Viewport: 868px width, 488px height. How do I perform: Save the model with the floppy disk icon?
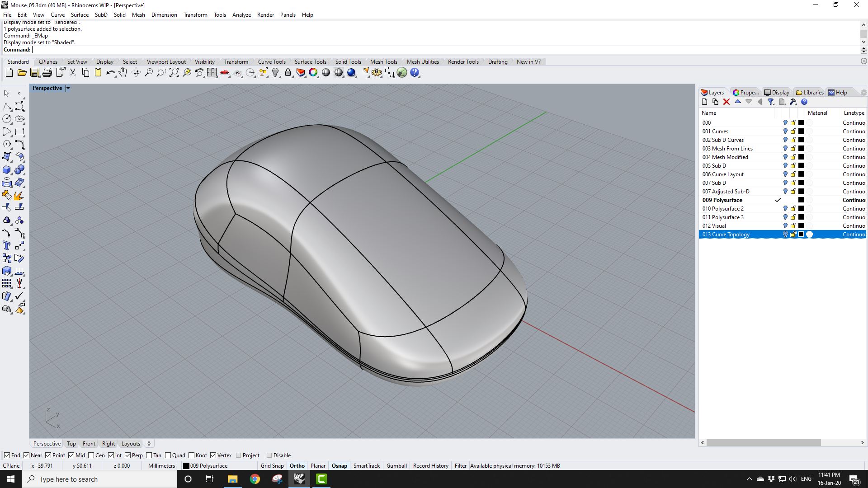34,73
